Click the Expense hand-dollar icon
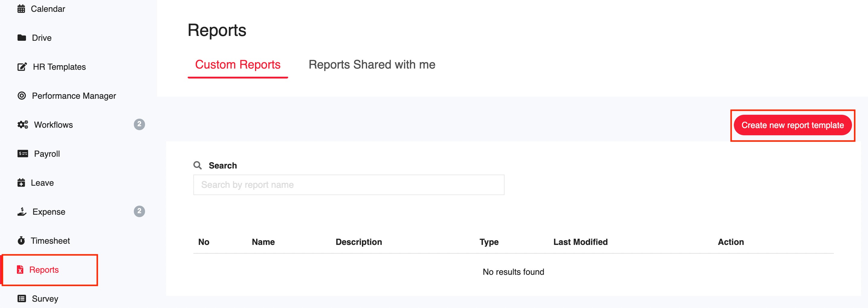Image resolution: width=868 pixels, height=308 pixels. [x=22, y=211]
